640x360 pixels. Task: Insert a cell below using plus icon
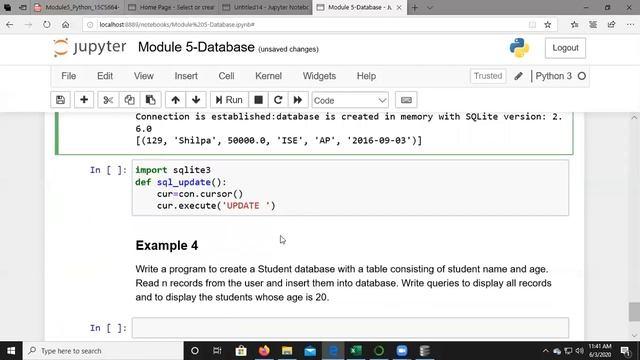[x=84, y=100]
